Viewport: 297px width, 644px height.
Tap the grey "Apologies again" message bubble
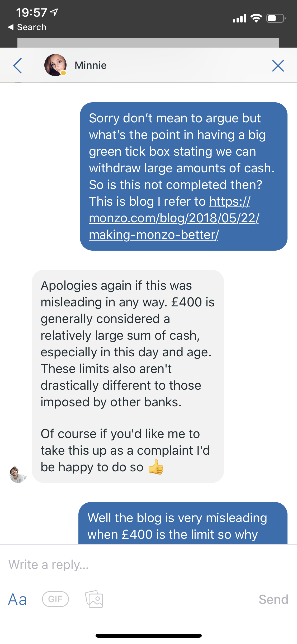[x=128, y=376]
